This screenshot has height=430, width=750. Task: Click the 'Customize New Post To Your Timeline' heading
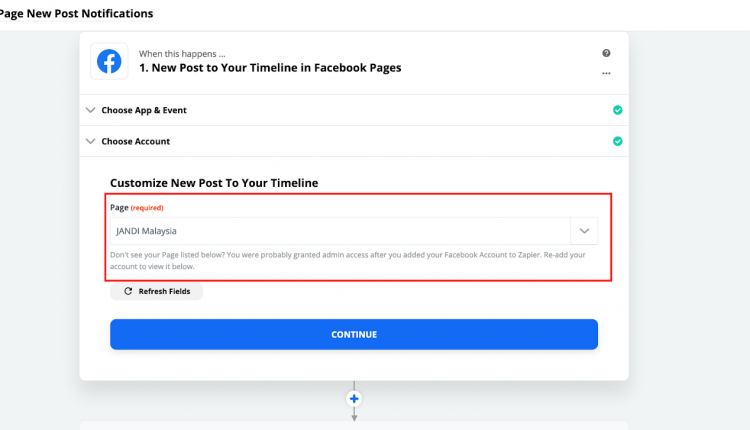coord(214,183)
